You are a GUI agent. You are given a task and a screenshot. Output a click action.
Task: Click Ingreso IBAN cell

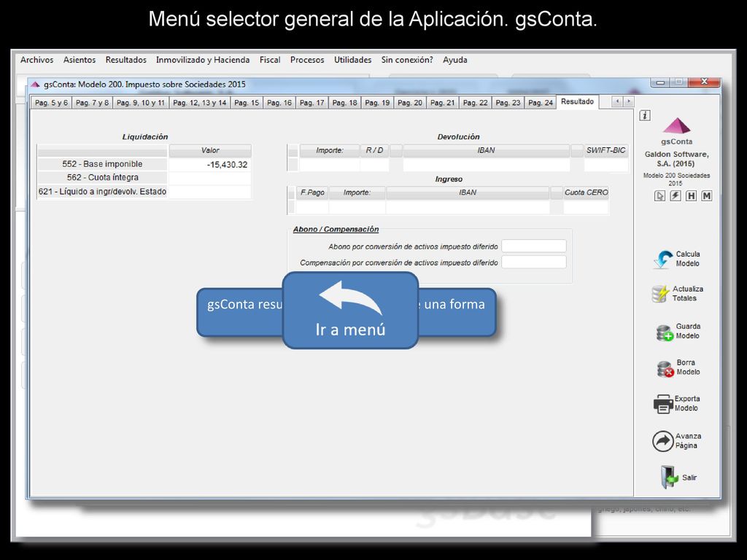468,207
